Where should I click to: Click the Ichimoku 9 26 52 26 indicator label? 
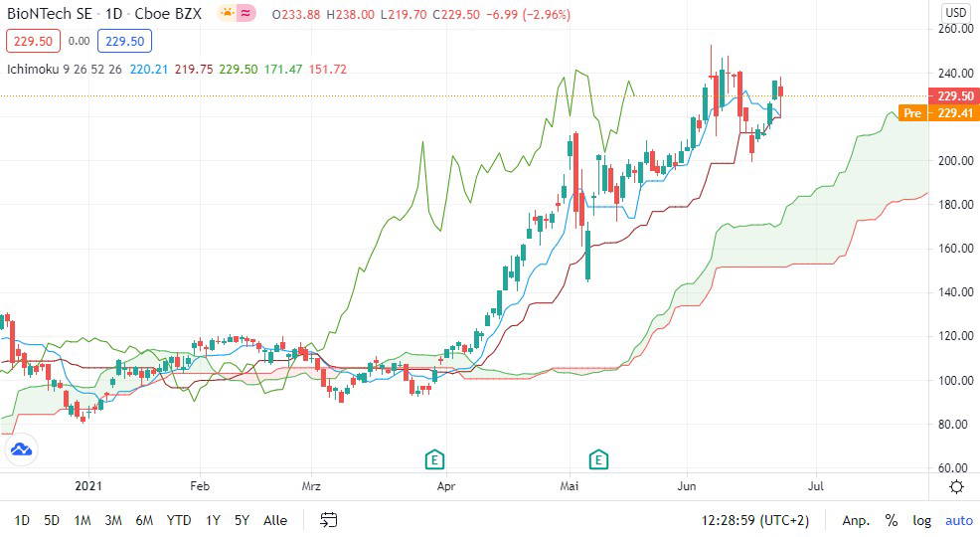point(65,69)
